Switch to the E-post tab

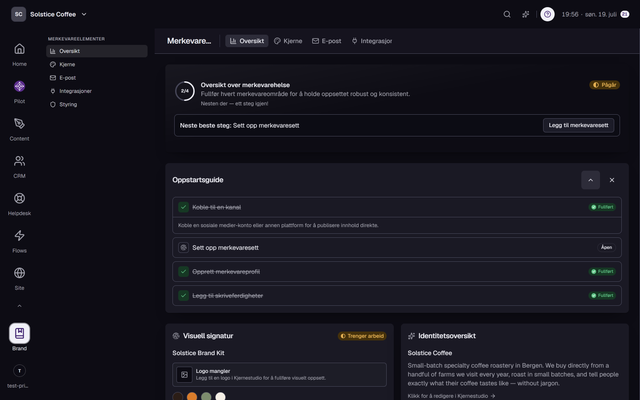327,41
